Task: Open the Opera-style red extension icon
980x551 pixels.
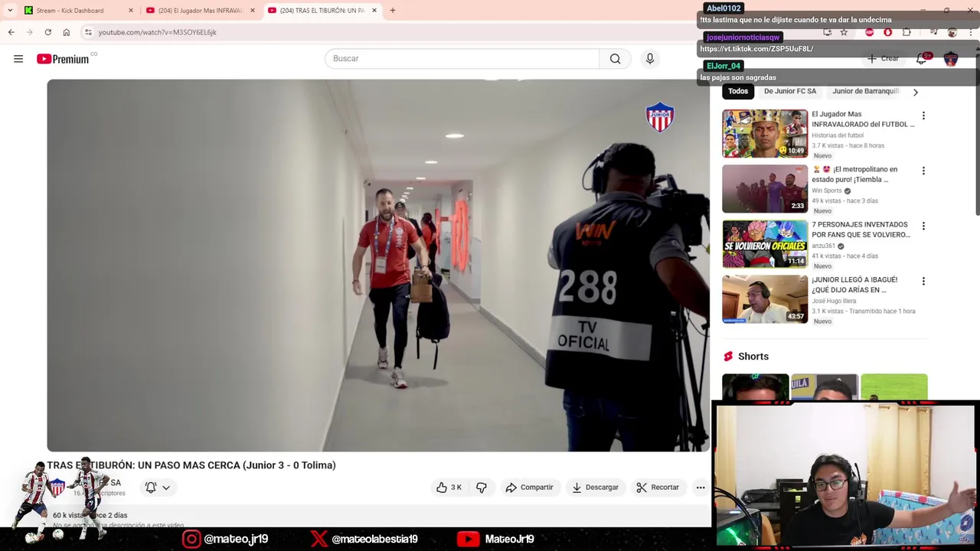Action: point(888,32)
